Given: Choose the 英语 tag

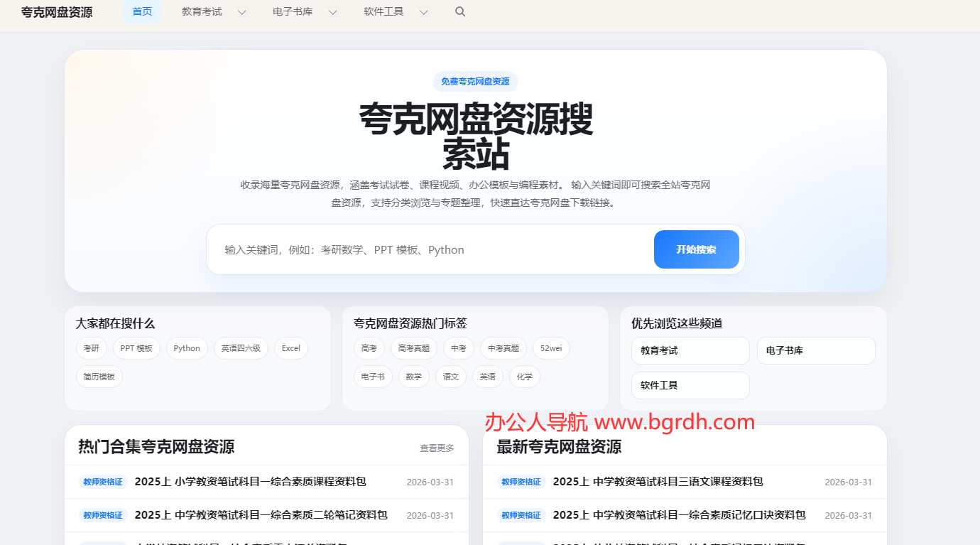Looking at the screenshot, I should [x=488, y=377].
